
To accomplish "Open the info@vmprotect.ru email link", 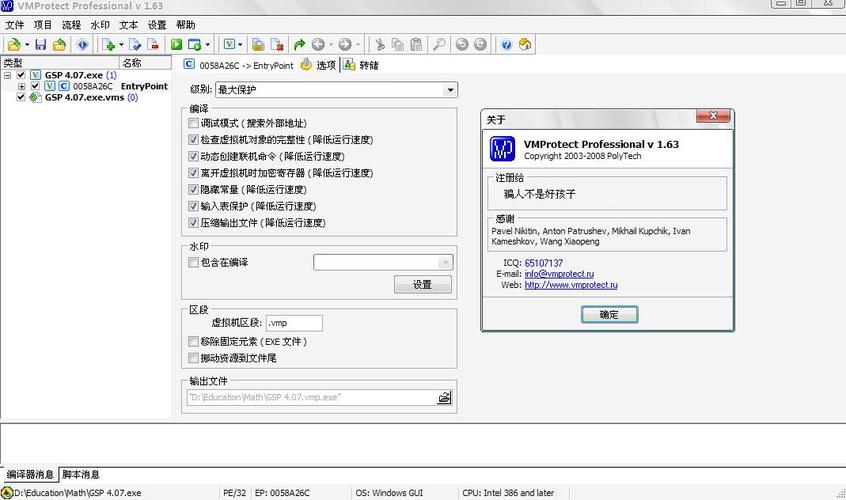I will click(559, 274).
